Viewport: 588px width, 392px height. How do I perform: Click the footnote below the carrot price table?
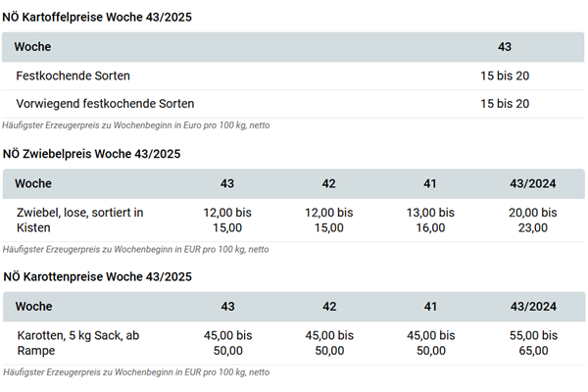tap(135, 372)
